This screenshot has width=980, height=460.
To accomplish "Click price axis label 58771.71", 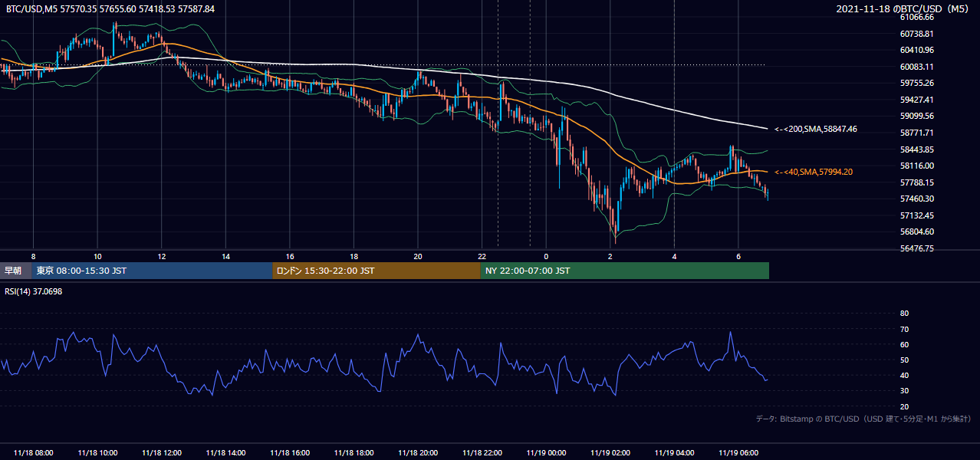I will click(916, 133).
